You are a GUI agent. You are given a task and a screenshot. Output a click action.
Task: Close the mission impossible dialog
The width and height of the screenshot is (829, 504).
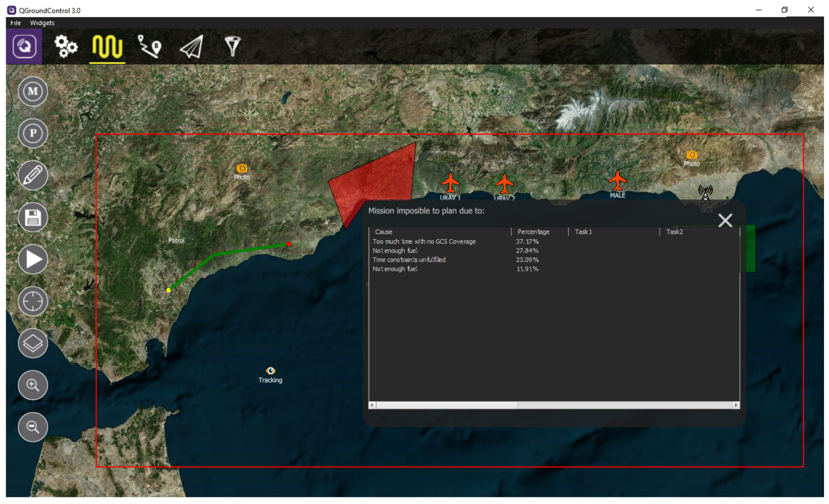725,220
